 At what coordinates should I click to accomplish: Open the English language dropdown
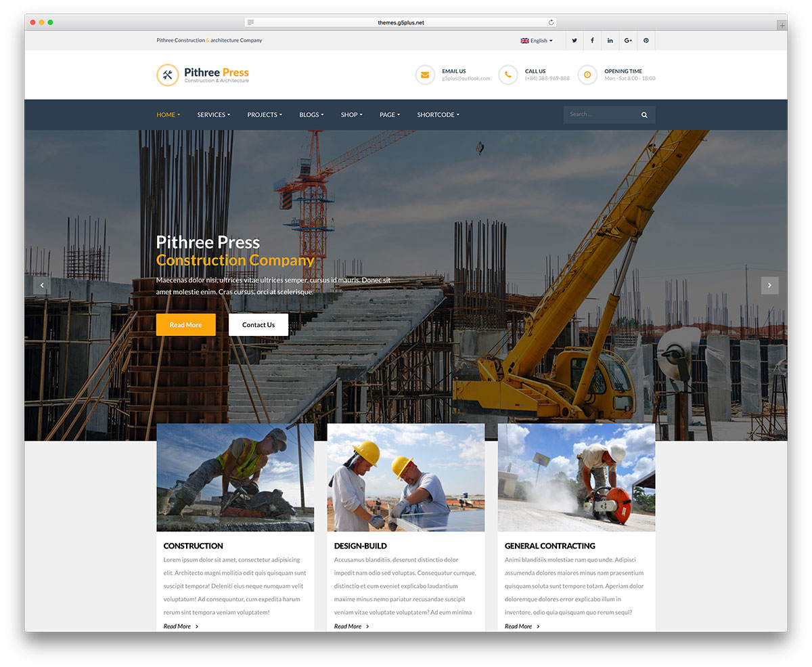[537, 41]
